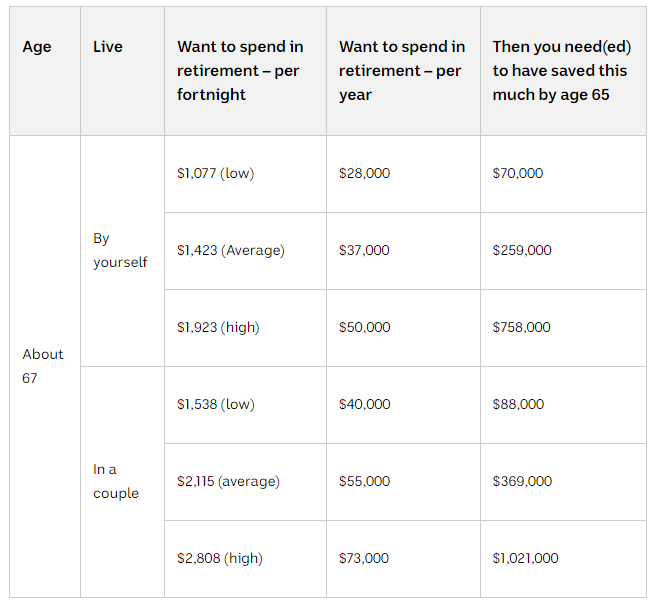This screenshot has width=652, height=609.
Task: Select the "In a couple" cell
Action: click(x=116, y=481)
